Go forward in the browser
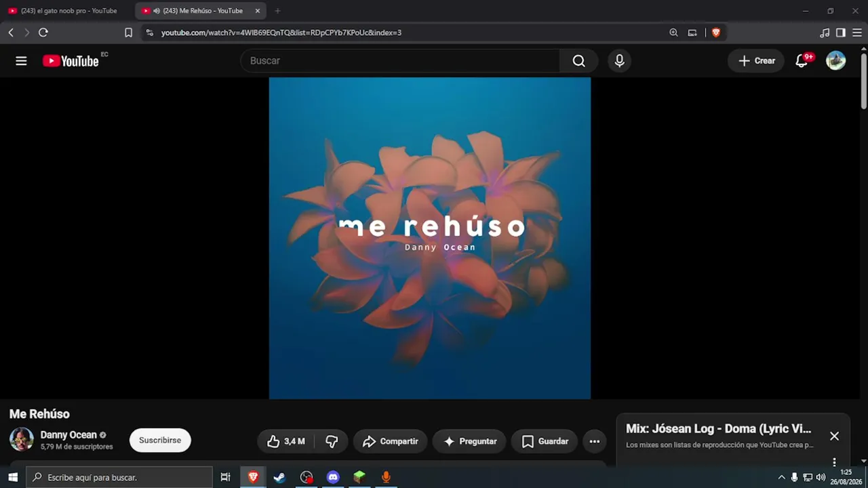This screenshot has width=868, height=488. [27, 33]
